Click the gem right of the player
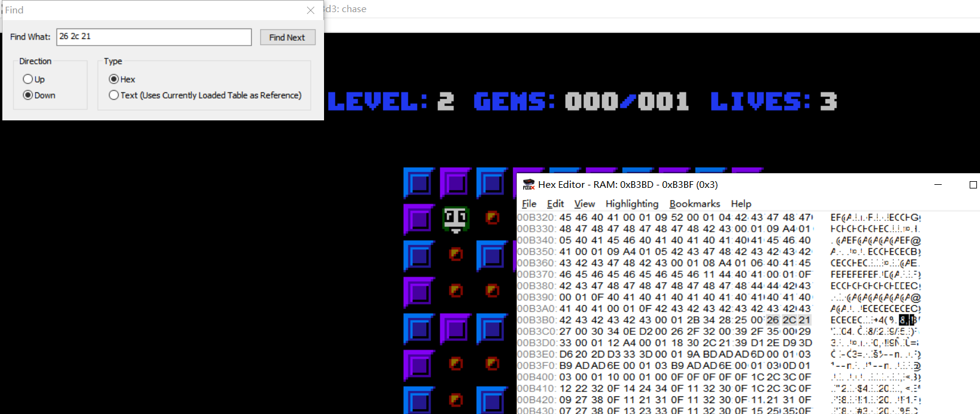This screenshot has height=414, width=980. tap(492, 218)
